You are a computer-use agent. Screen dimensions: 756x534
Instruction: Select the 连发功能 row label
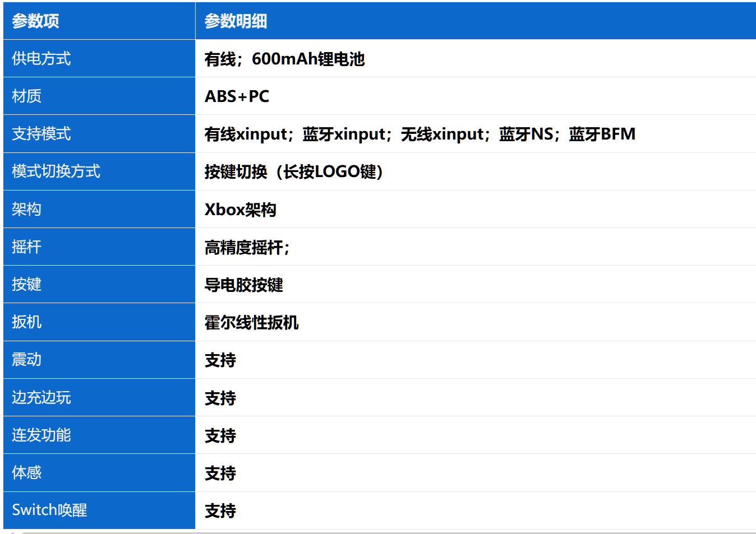(x=42, y=435)
